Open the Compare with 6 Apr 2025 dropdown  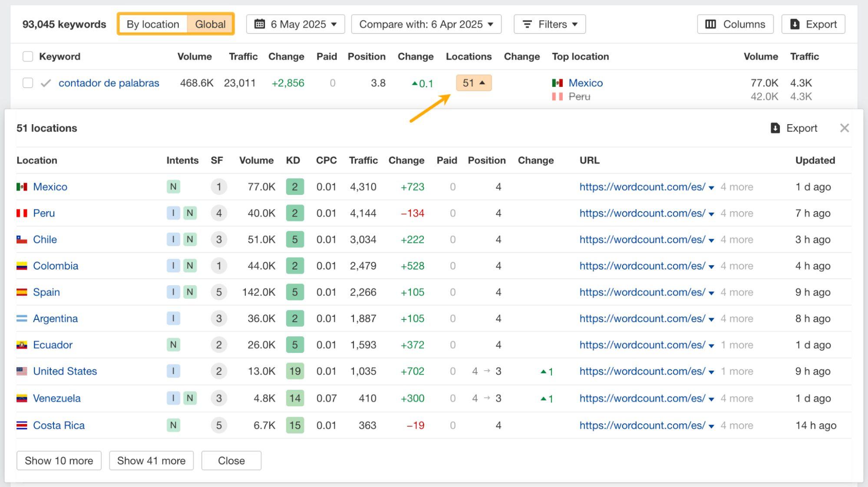pos(426,24)
